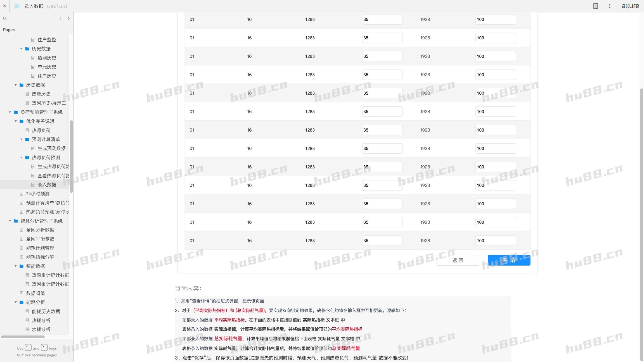Open the three-dot more options menu

tap(610, 6)
